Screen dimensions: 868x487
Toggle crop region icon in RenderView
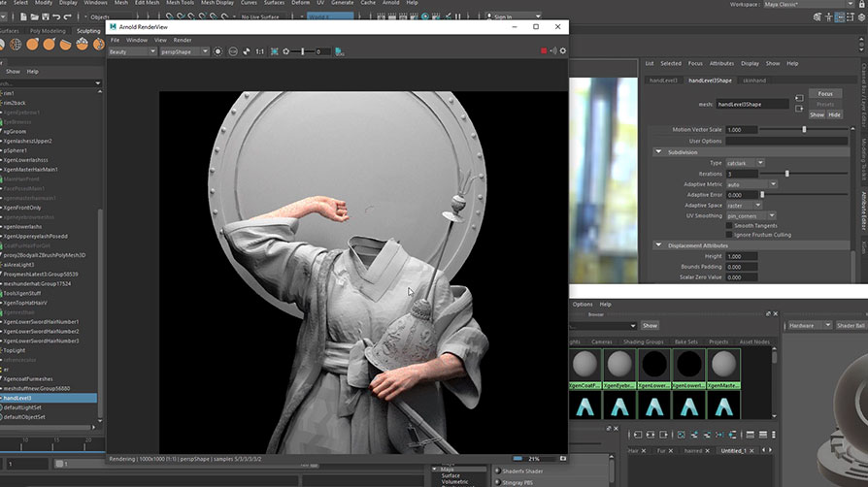pyautogui.click(x=275, y=51)
